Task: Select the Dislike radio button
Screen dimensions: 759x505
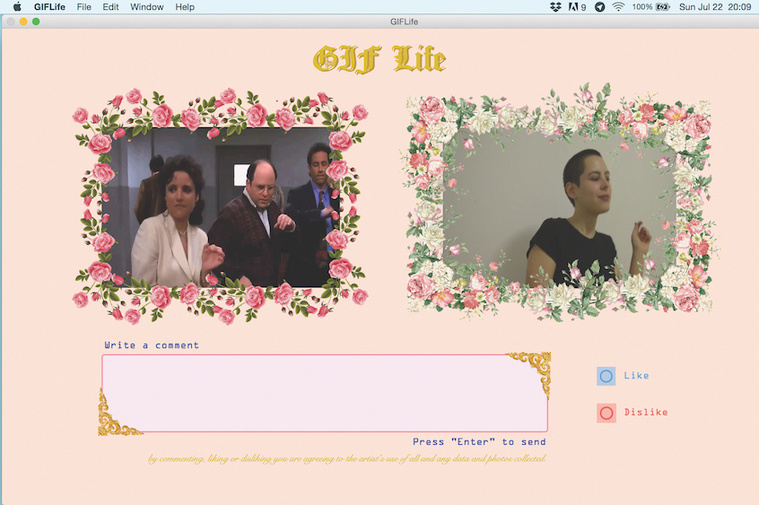Action: (606, 413)
